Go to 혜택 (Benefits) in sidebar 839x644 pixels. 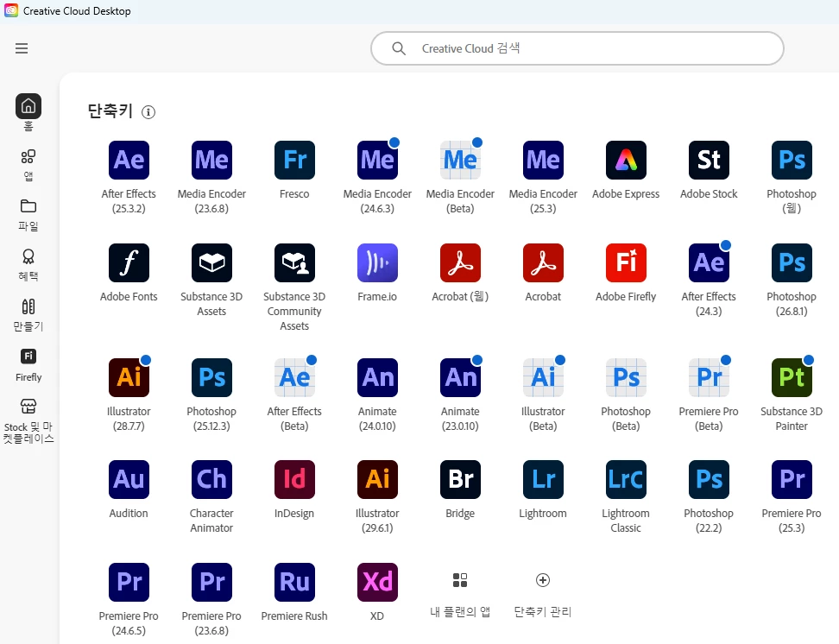(x=28, y=265)
